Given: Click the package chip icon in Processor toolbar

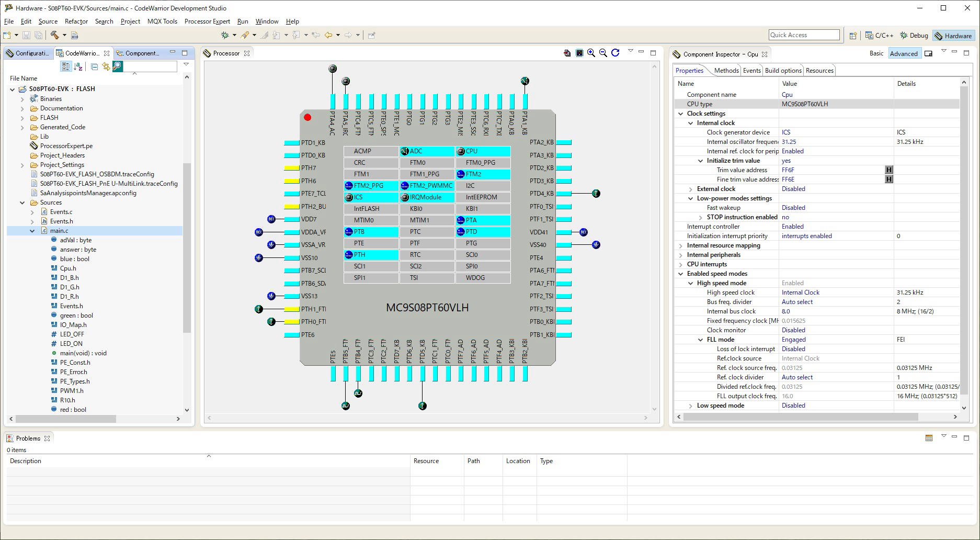Looking at the screenshot, I should 579,53.
